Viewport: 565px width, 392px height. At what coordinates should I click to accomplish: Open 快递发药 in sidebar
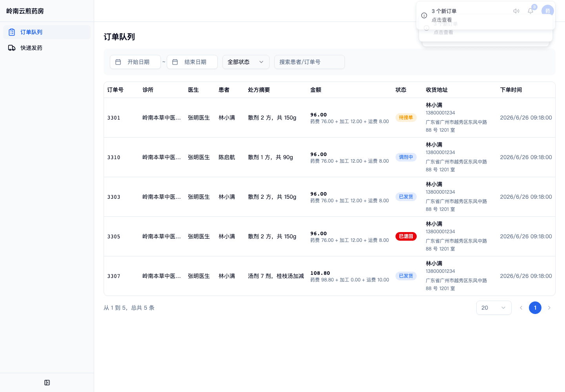(x=47, y=48)
